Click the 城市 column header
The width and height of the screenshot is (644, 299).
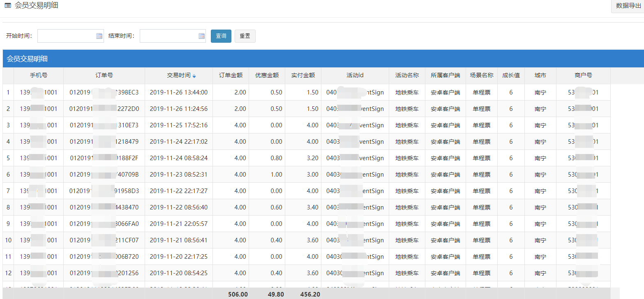[x=540, y=76]
